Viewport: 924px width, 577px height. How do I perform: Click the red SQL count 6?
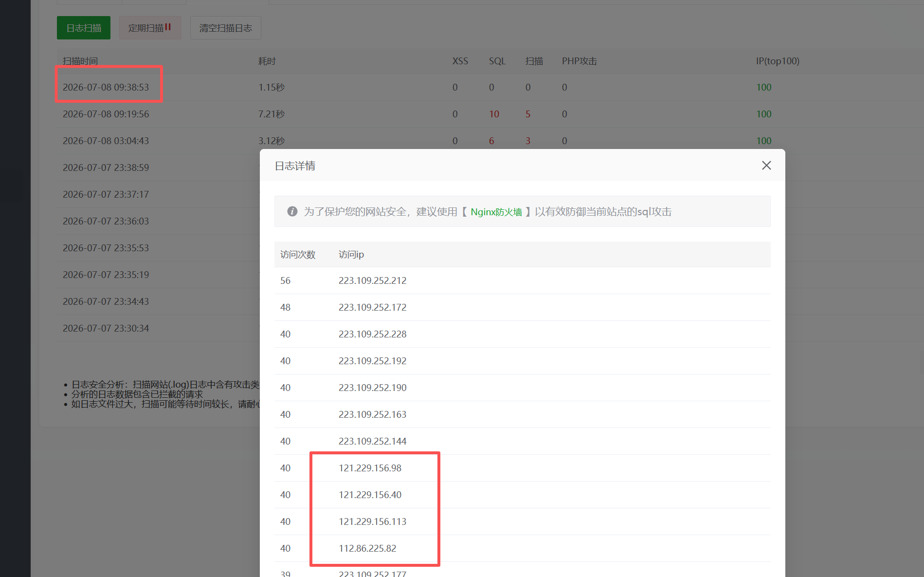[x=491, y=141]
